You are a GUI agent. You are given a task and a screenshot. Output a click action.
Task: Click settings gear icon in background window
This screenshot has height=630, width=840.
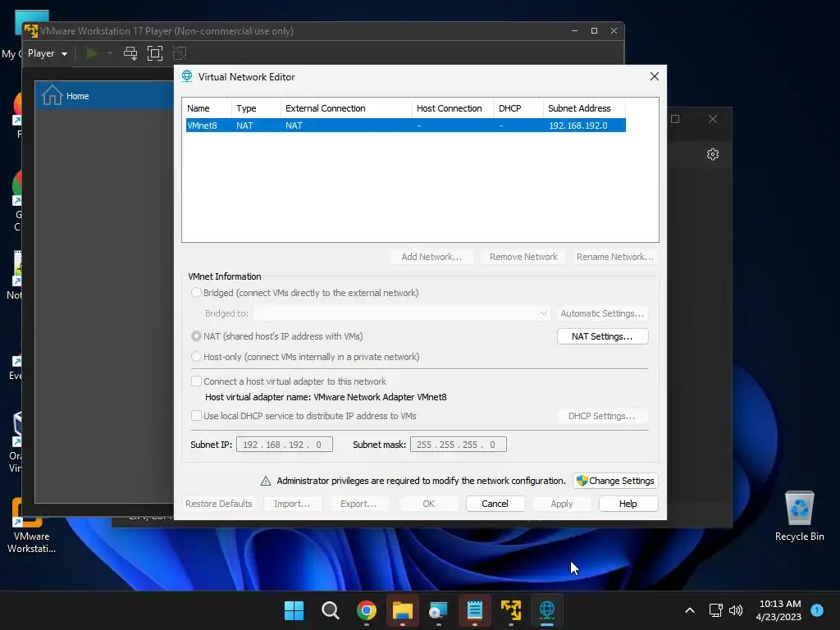[x=713, y=154]
